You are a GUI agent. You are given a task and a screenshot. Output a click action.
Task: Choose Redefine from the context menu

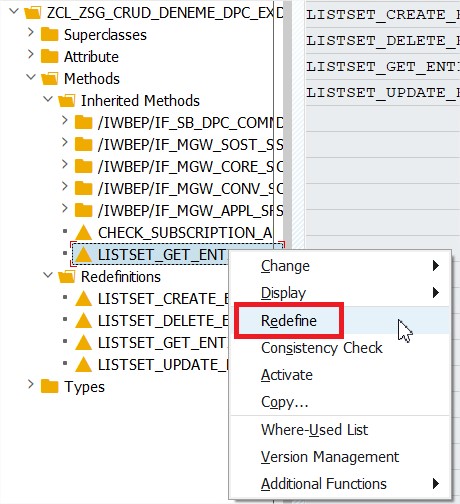click(289, 321)
